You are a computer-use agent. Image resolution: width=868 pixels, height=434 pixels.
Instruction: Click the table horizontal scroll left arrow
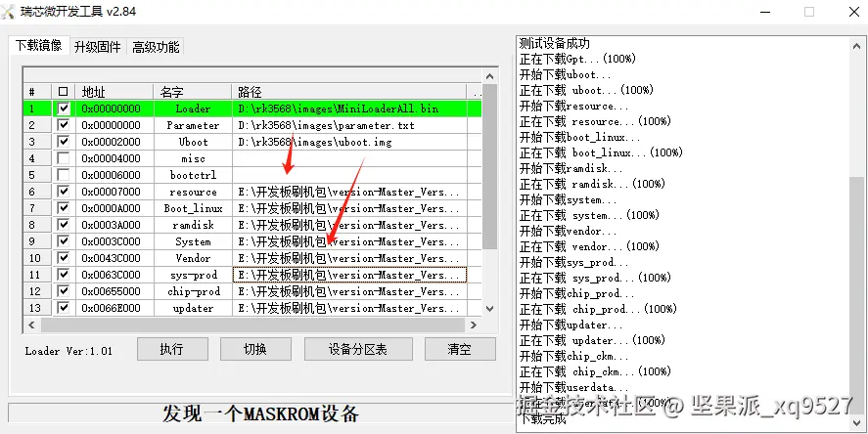coord(31,325)
